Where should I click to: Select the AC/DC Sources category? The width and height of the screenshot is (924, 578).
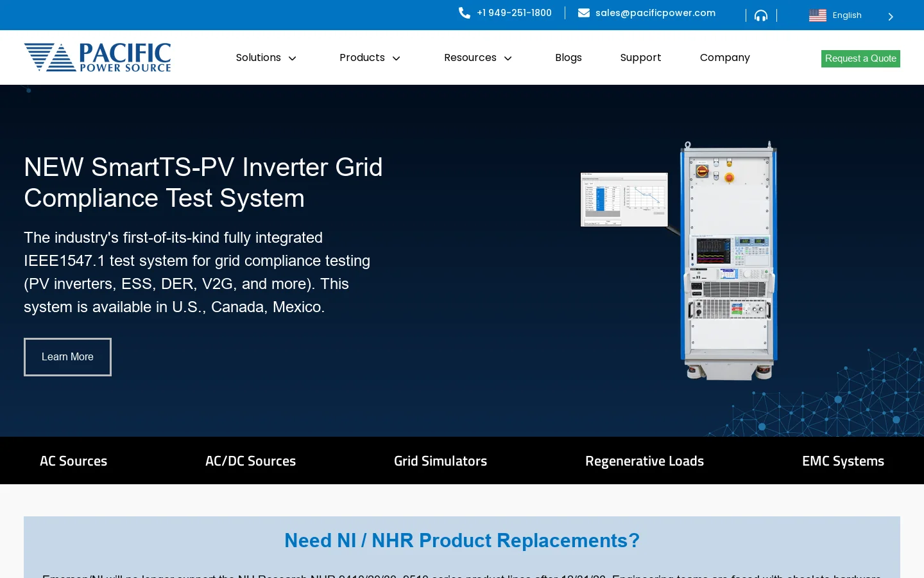250,461
